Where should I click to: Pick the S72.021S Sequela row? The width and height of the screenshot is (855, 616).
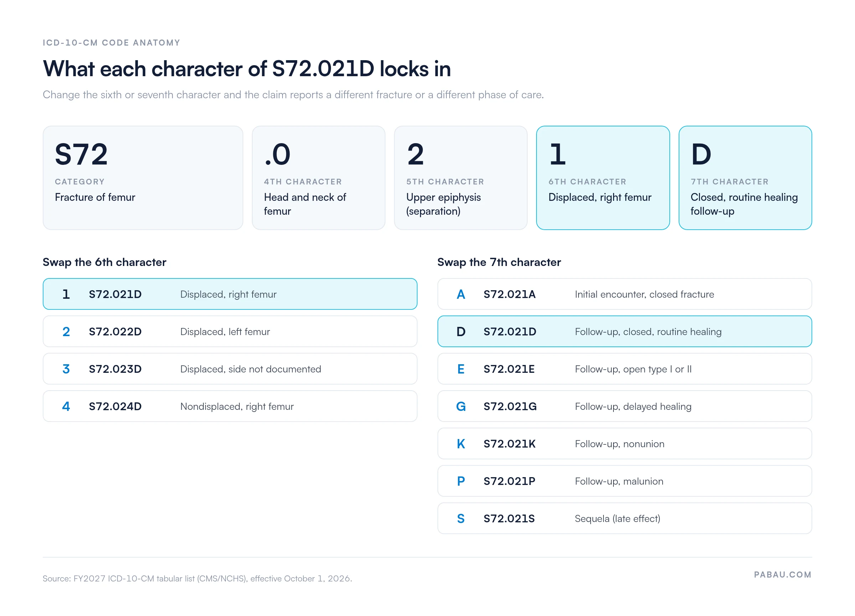click(625, 518)
